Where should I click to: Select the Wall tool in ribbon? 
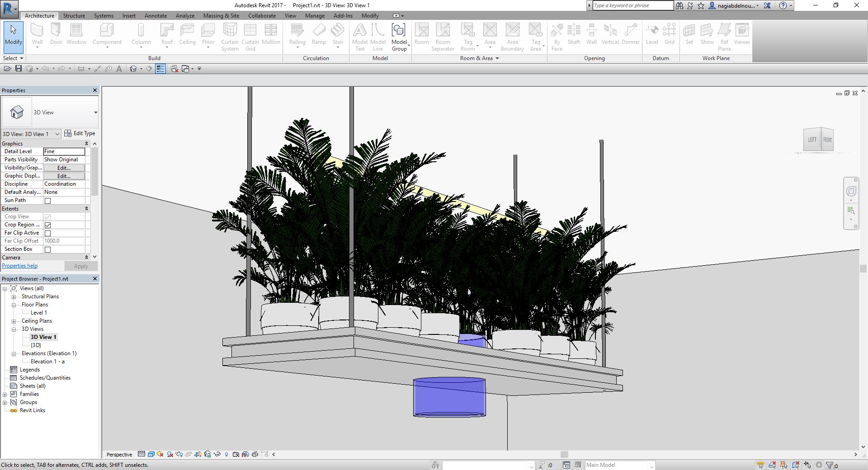(37, 35)
